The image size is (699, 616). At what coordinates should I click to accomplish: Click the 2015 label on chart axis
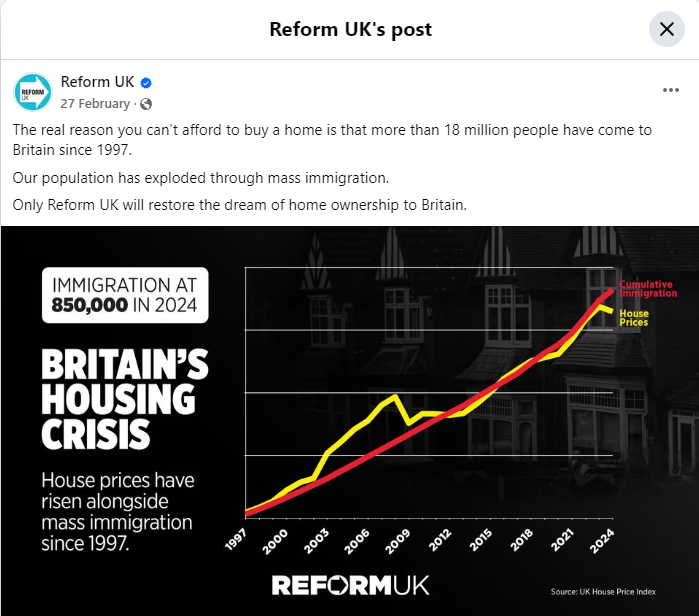480,540
